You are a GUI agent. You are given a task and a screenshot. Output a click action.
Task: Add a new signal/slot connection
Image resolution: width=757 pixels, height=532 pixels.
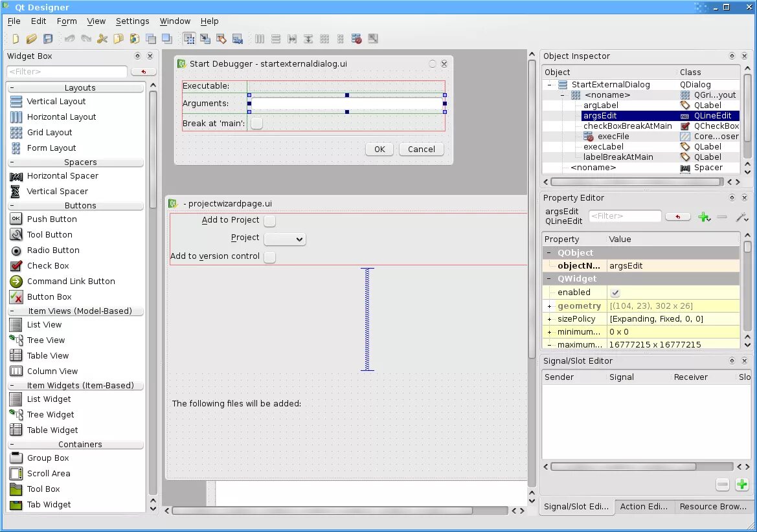[741, 484]
